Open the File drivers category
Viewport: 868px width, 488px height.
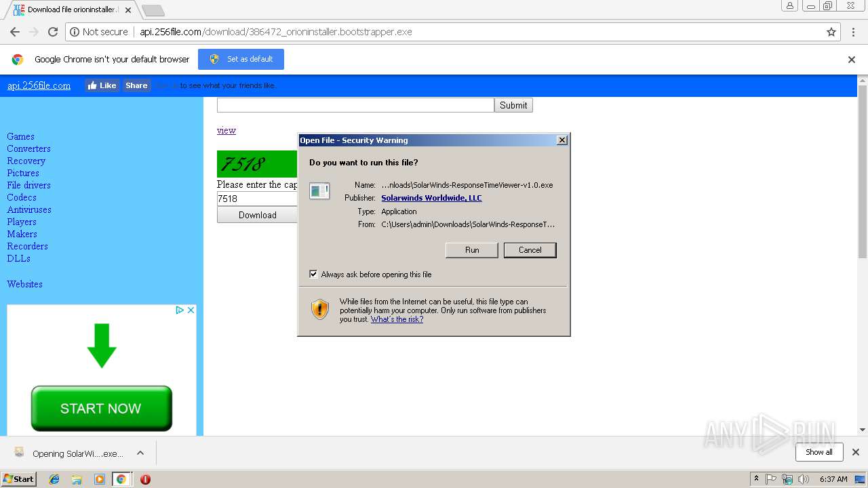pos(28,185)
